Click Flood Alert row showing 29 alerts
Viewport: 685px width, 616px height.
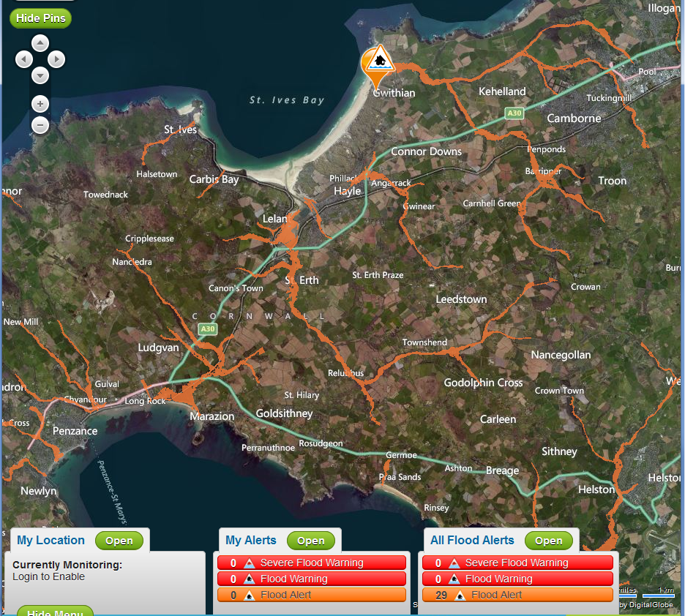point(517,595)
